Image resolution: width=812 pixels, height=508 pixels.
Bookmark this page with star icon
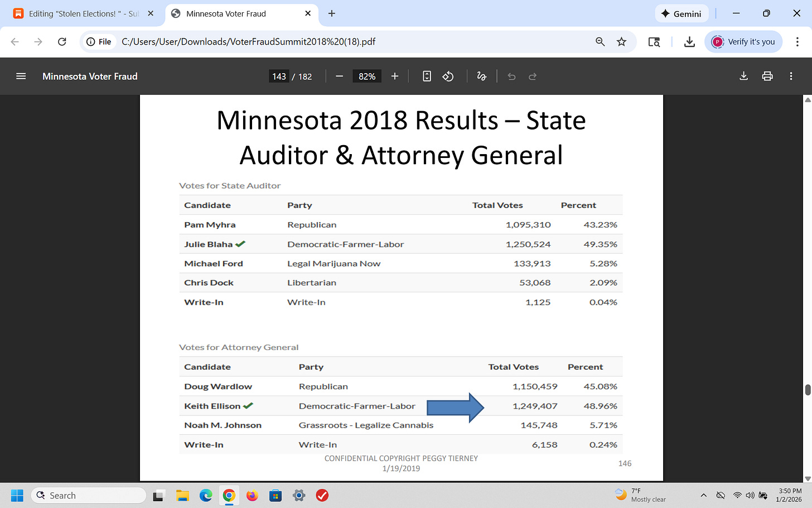click(x=621, y=42)
